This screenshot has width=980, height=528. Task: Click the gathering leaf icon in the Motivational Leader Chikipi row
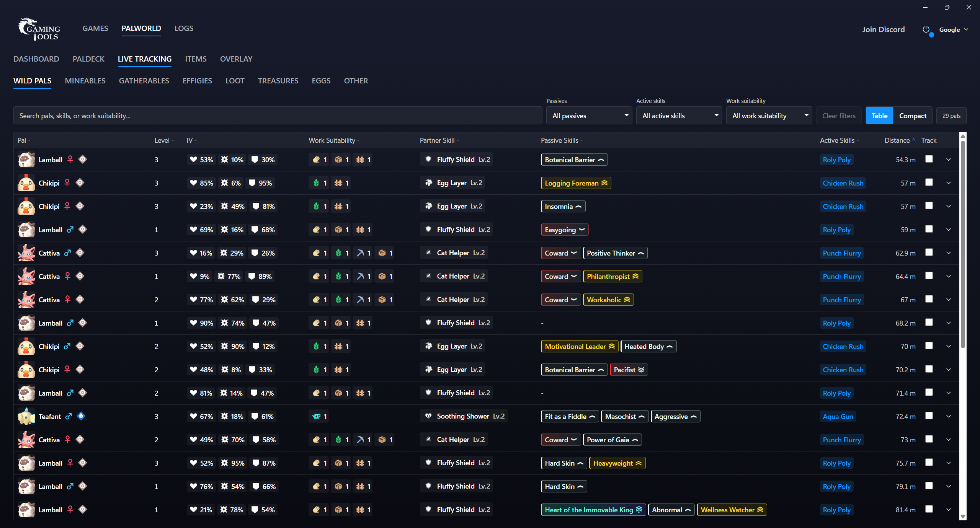(316, 346)
